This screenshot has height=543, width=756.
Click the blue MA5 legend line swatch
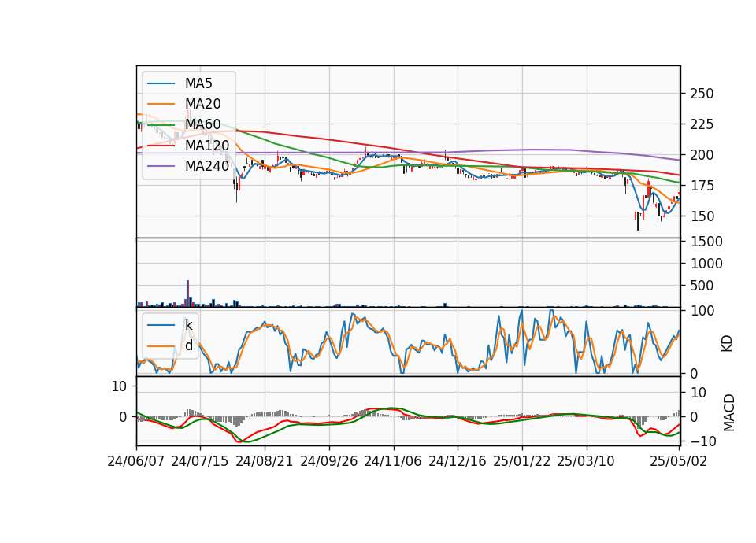coord(161,83)
